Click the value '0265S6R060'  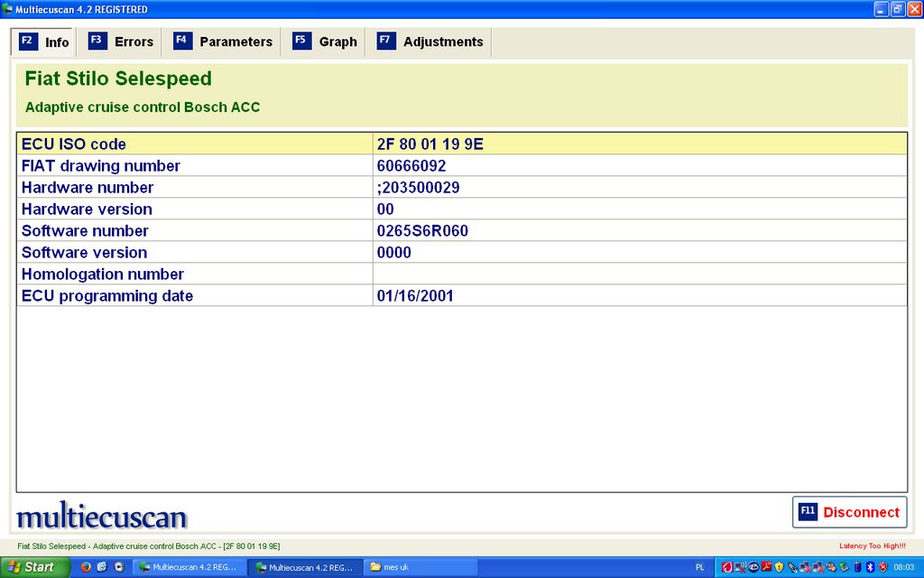tap(422, 230)
